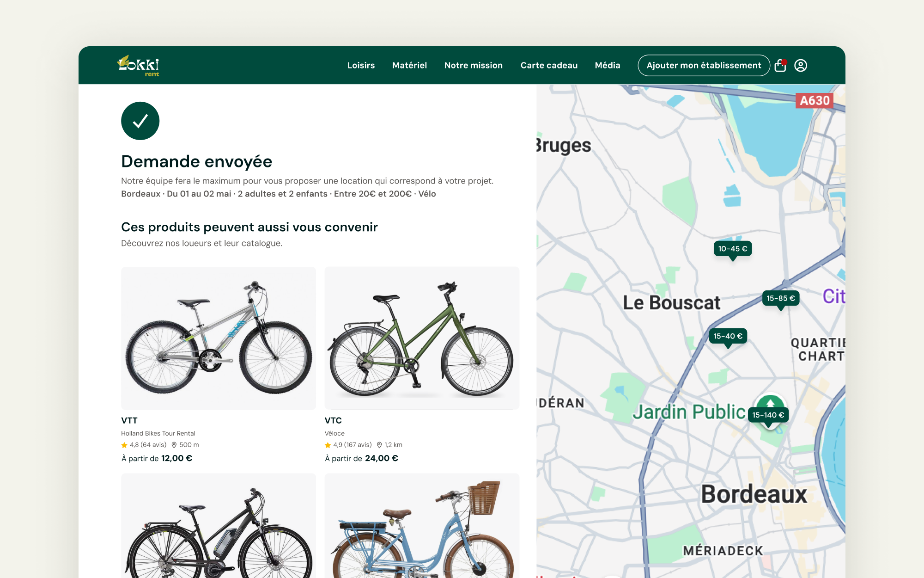Go to Notre mission page
The image size is (924, 578).
click(x=474, y=66)
